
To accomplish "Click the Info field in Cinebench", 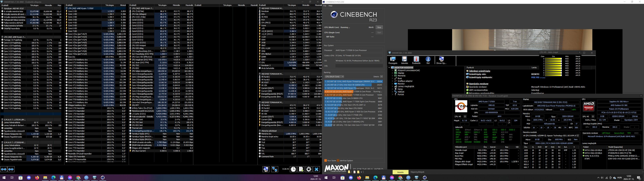I will click(359, 66).
